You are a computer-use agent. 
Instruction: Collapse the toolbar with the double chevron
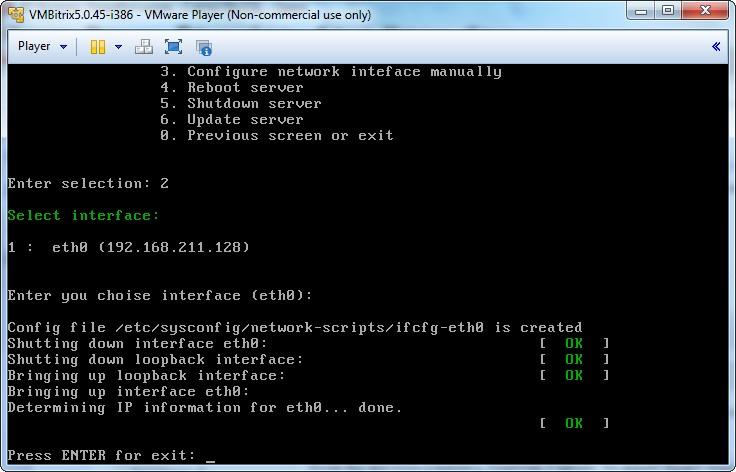point(716,46)
